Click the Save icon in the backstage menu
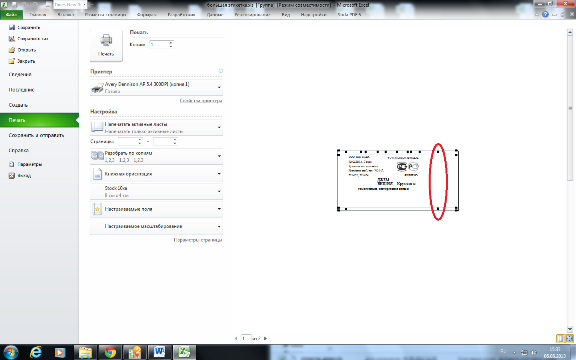 point(12,28)
